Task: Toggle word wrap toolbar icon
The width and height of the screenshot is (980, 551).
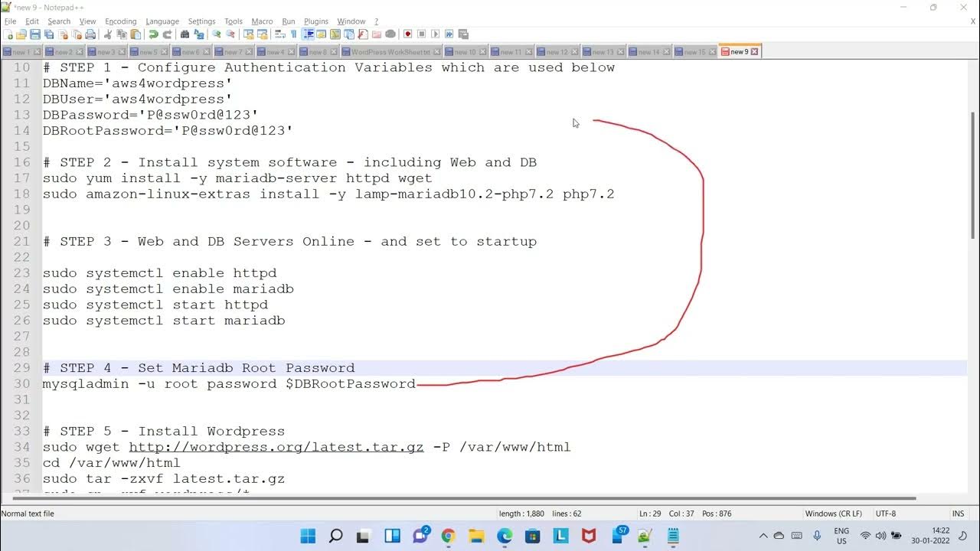Action: (280, 34)
